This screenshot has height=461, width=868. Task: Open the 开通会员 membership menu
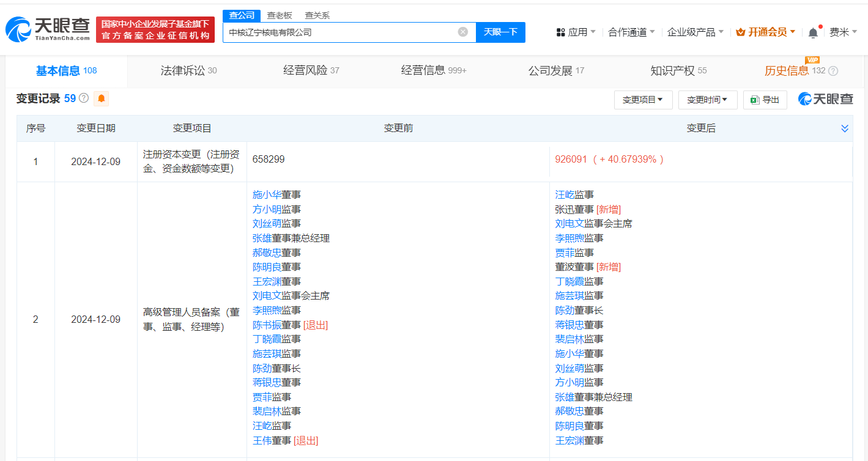click(765, 32)
